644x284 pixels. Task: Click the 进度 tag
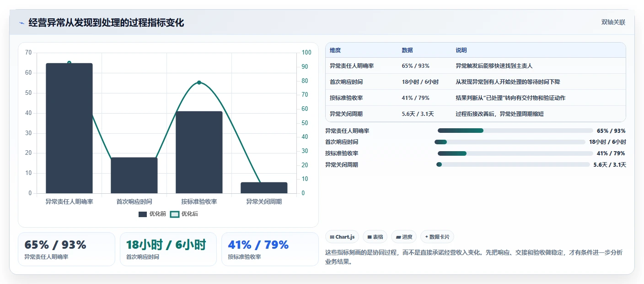404,237
